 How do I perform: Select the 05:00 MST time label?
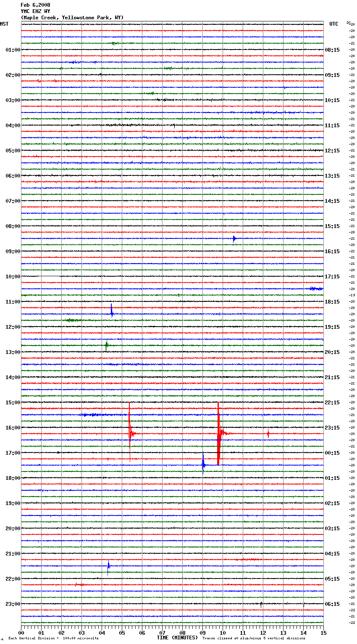click(x=13, y=151)
